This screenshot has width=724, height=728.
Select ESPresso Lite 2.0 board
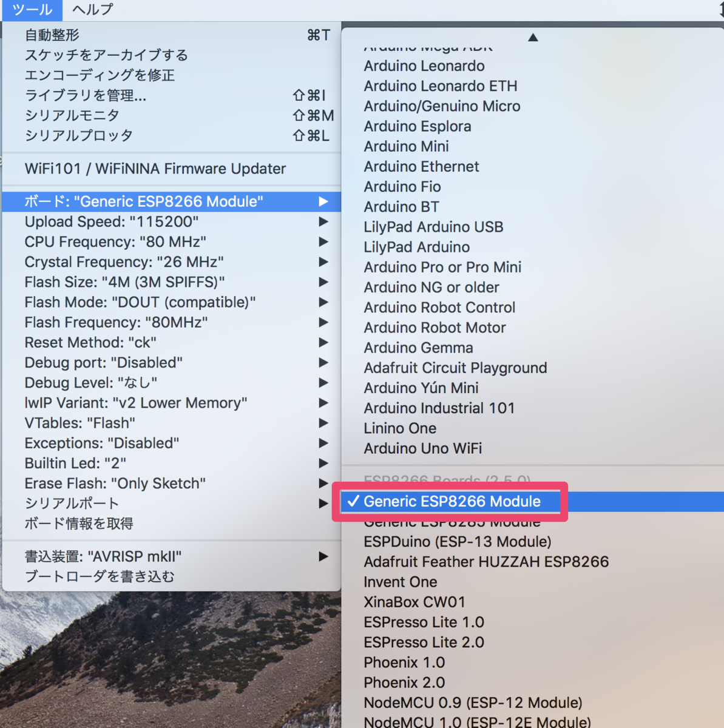(533, 642)
